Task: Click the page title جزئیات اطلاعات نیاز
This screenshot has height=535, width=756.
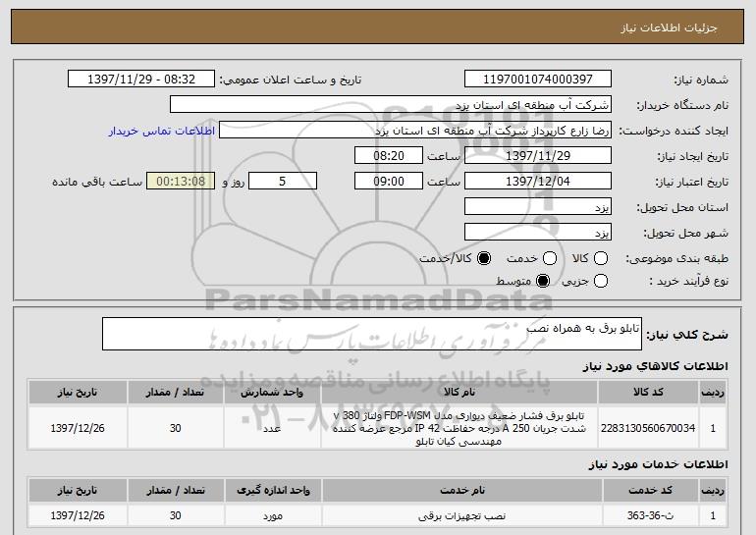Action: (669, 27)
